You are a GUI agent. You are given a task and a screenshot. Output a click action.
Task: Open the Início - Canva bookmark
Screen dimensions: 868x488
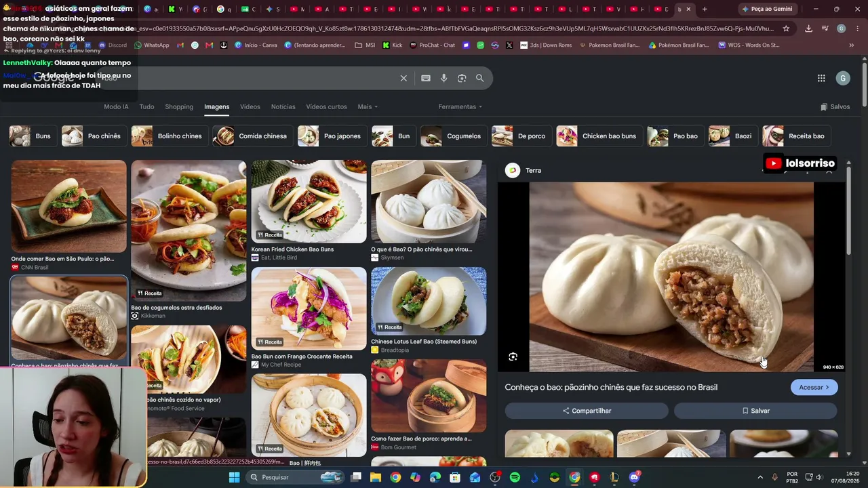pos(256,45)
